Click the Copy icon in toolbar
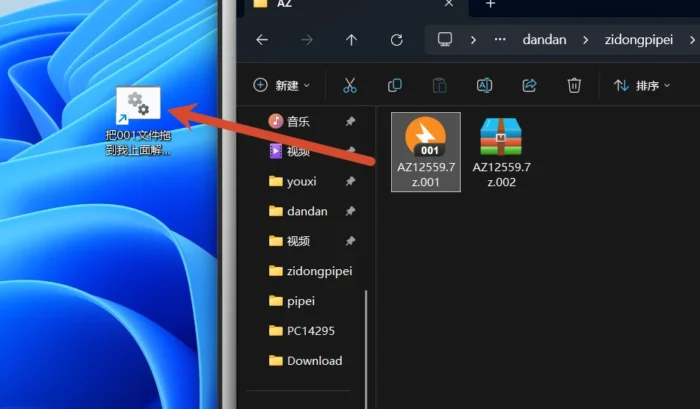The image size is (700, 409). tap(395, 85)
